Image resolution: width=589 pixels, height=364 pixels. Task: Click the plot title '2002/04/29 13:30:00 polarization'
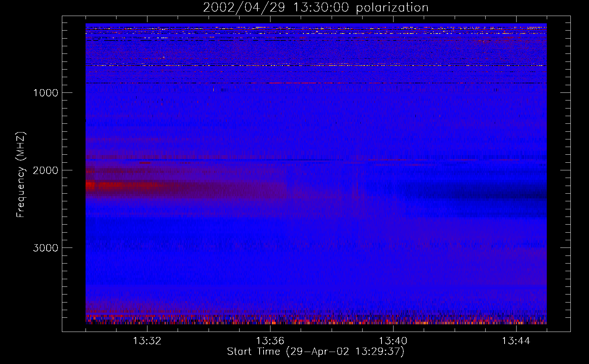[316, 7]
